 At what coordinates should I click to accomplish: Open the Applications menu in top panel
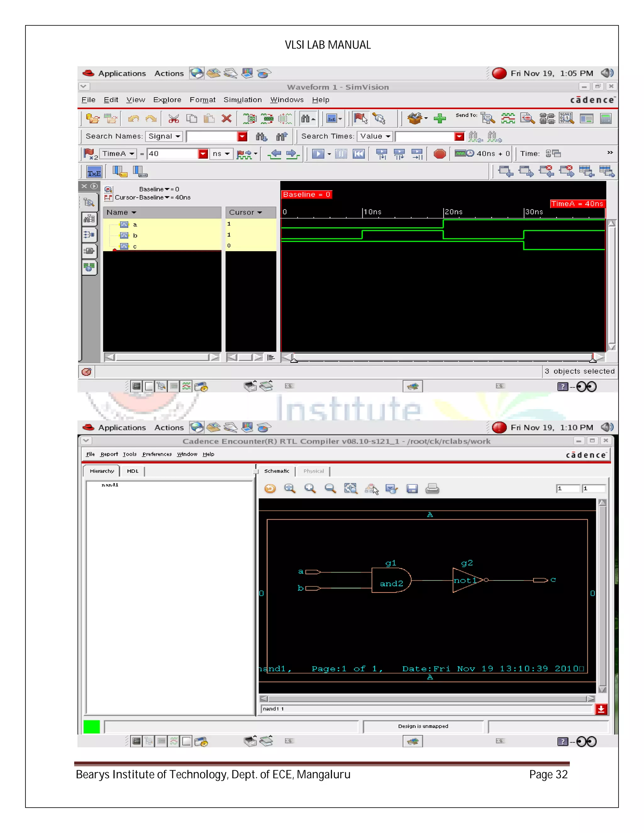121,73
